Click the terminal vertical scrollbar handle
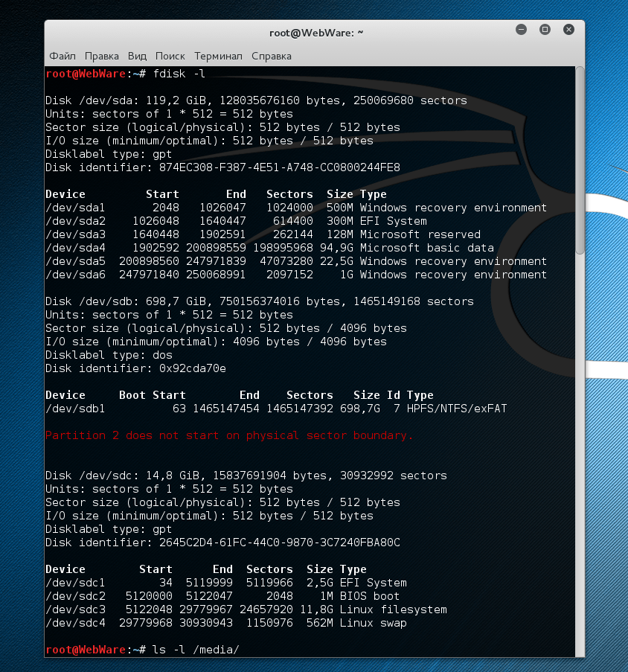 [580, 160]
